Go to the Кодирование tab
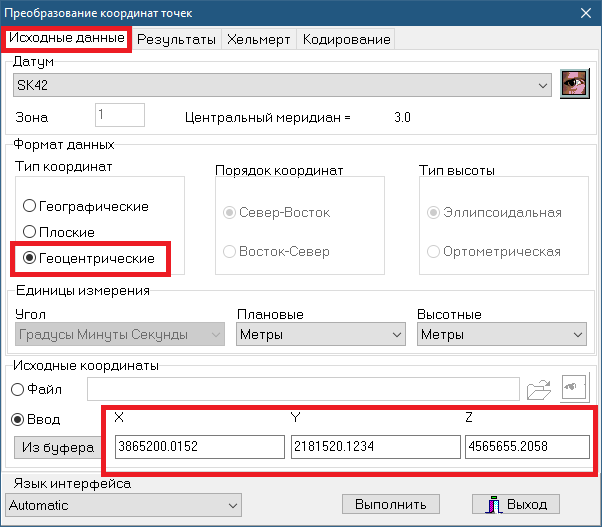This screenshot has height=527, width=602. pos(346,39)
